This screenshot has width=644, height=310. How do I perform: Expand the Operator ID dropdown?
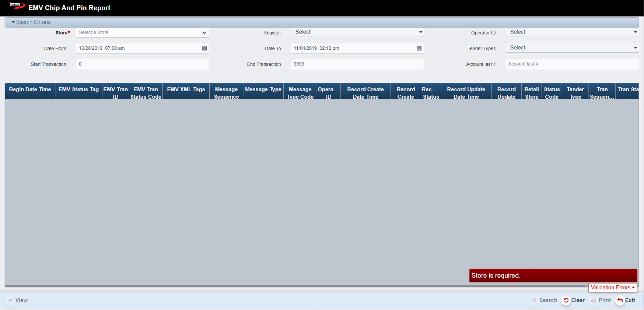[572, 32]
